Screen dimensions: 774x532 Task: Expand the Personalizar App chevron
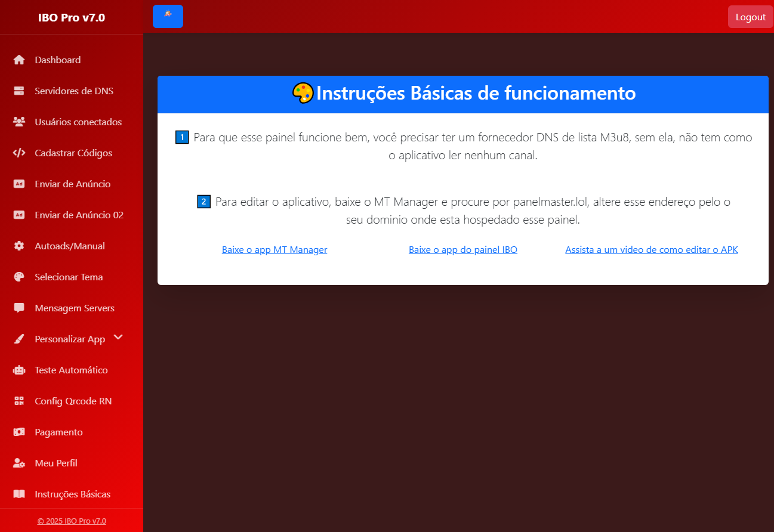[118, 338]
